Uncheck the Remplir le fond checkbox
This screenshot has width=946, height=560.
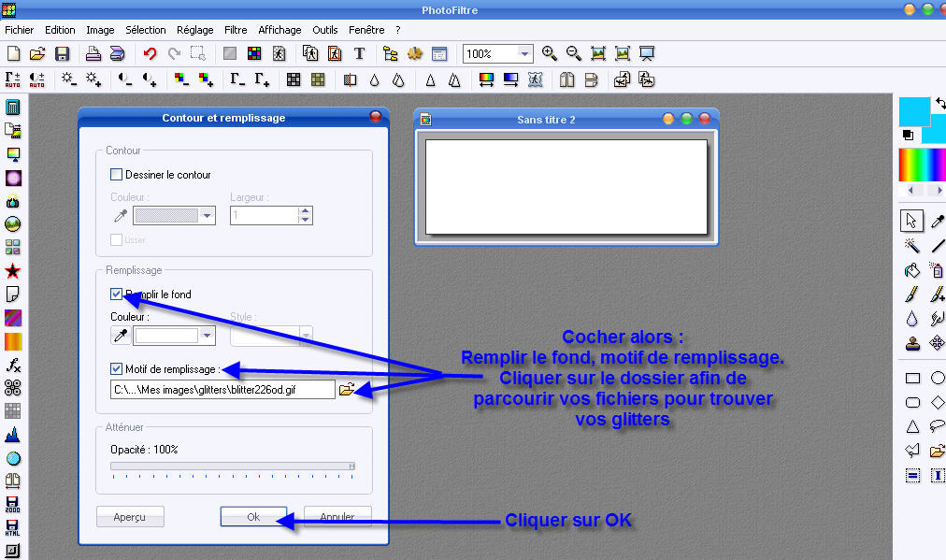point(117,294)
